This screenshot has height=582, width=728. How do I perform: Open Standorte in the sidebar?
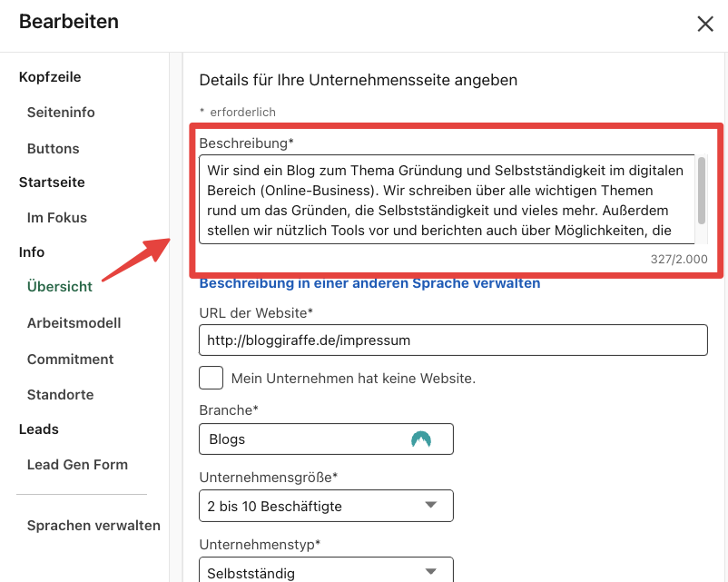coord(60,395)
